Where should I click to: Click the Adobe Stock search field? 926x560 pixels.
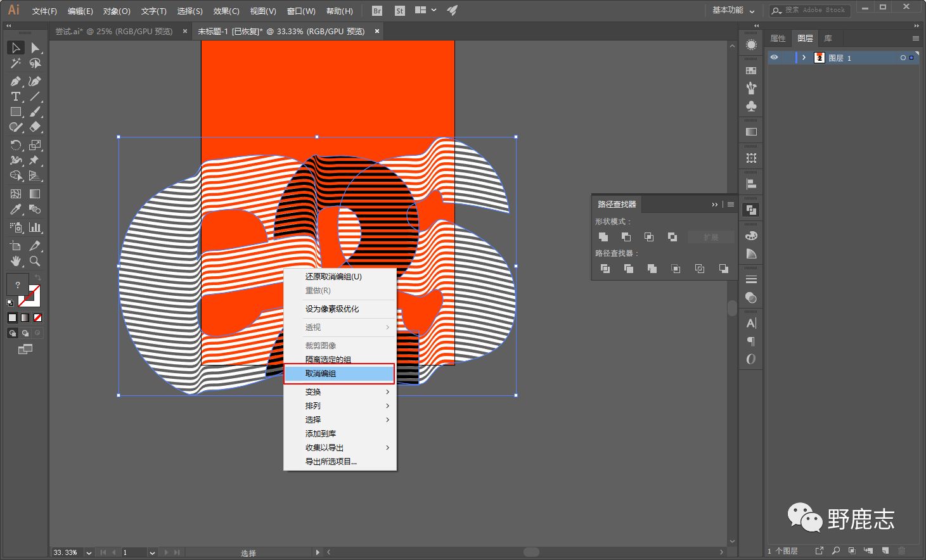814,10
